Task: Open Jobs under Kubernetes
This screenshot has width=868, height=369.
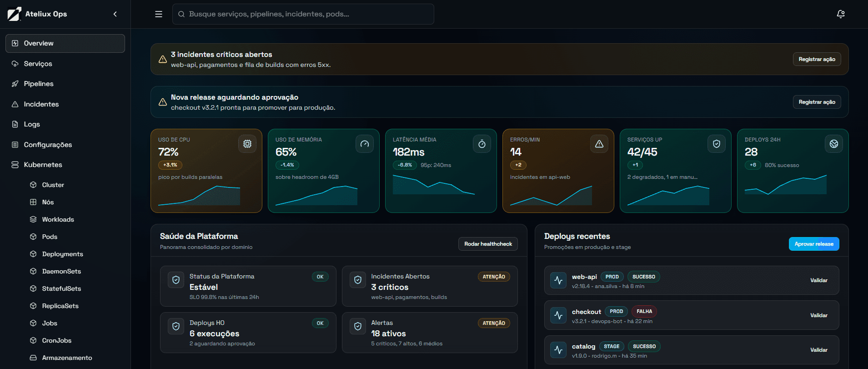Action: tap(74, 323)
